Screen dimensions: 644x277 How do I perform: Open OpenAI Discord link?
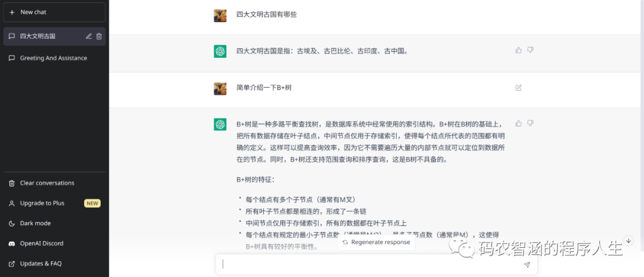pos(54,244)
